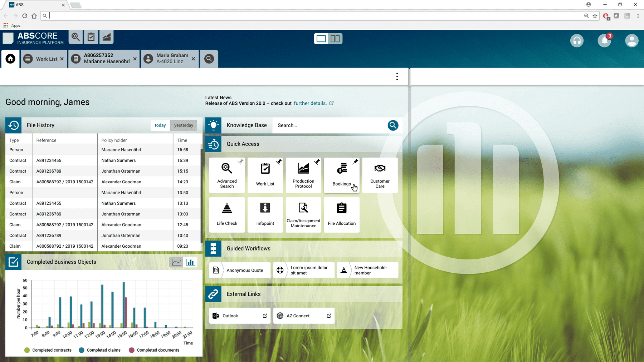The width and height of the screenshot is (644, 362).
Task: Enable split-screen layout at top center
Action: point(335,38)
